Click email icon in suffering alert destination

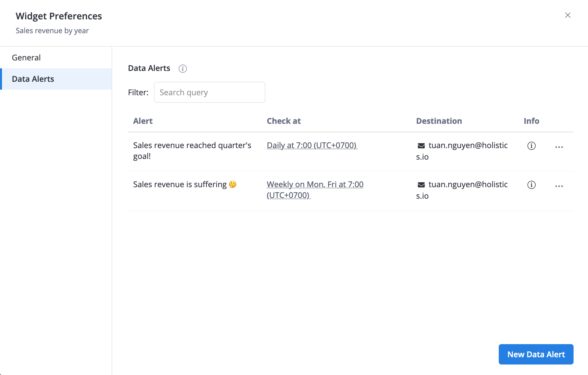pyautogui.click(x=421, y=185)
